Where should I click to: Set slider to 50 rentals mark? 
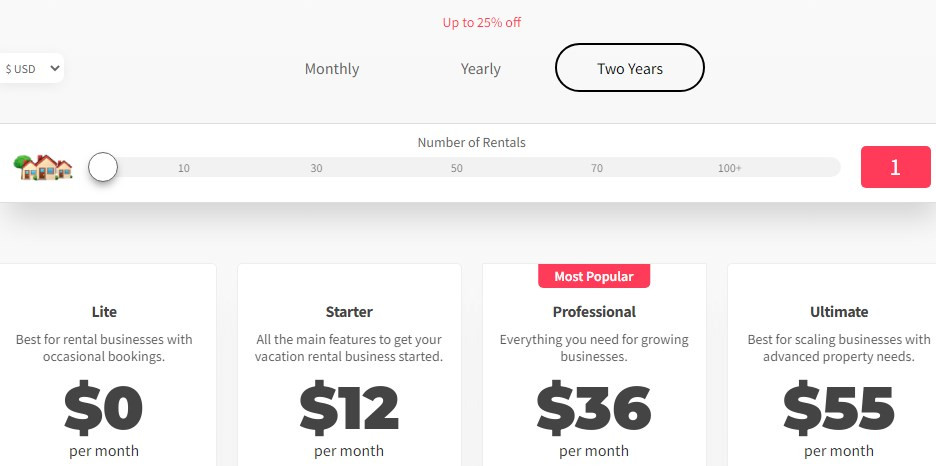coord(457,168)
